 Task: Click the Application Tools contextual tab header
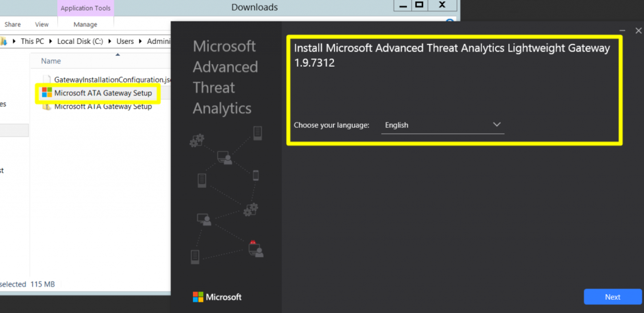86,8
